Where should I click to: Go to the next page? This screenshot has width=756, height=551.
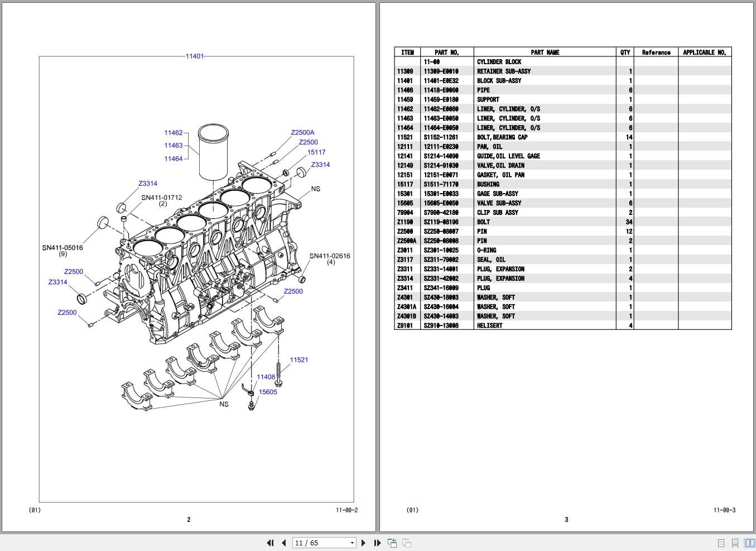pyautogui.click(x=364, y=543)
